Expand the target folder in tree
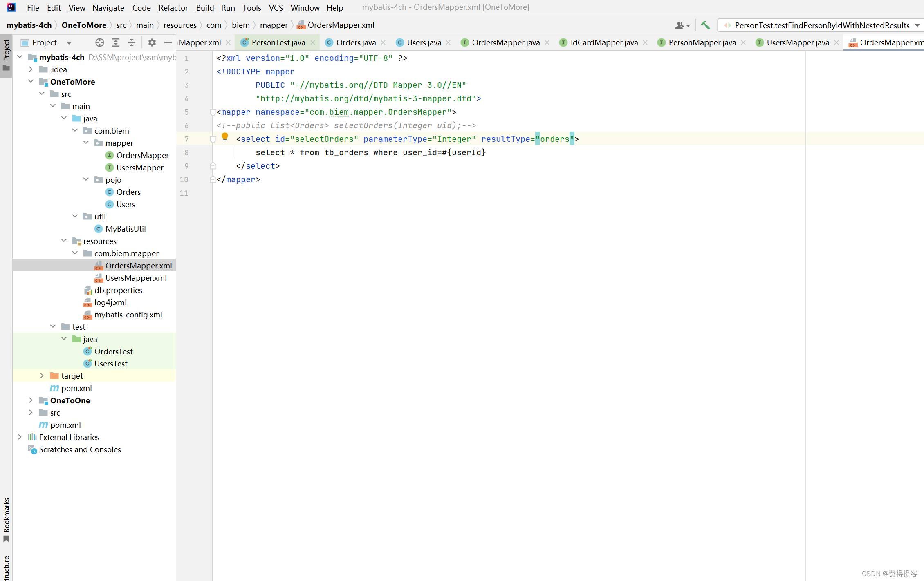 (42, 376)
